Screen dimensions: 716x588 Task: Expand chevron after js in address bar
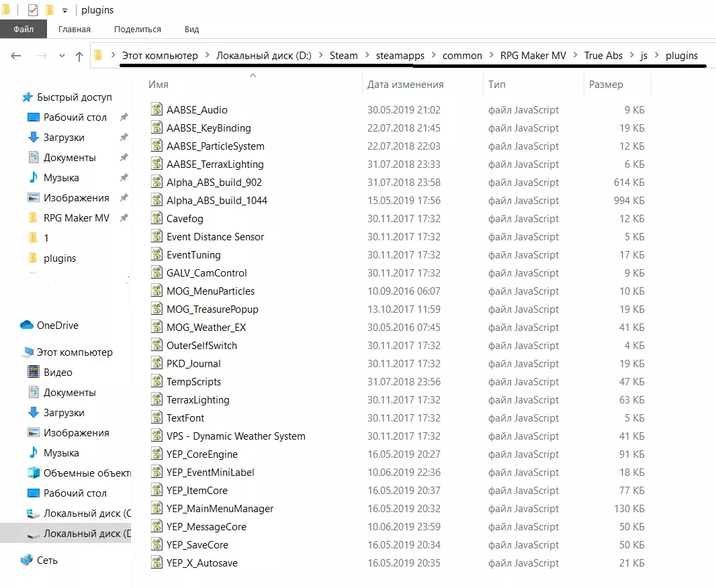(x=657, y=55)
